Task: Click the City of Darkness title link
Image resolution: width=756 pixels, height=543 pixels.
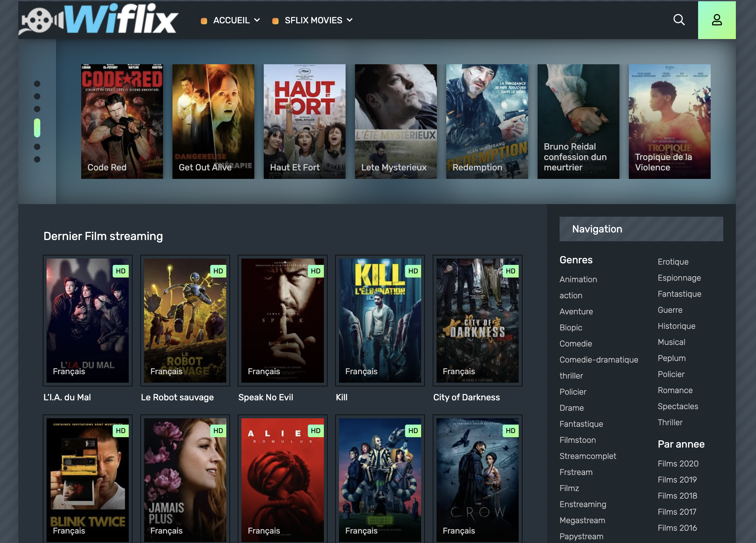Action: 466,397
